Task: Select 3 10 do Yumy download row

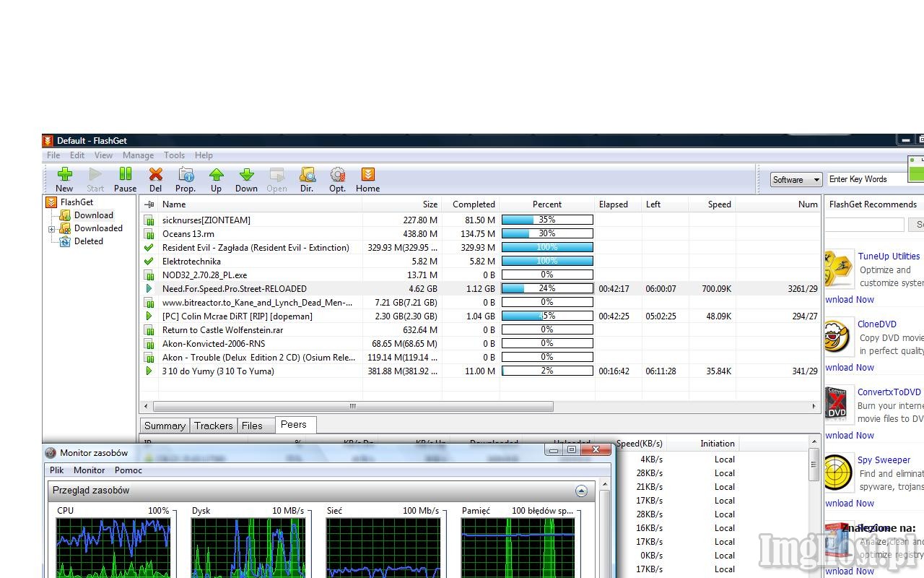Action: [480, 371]
